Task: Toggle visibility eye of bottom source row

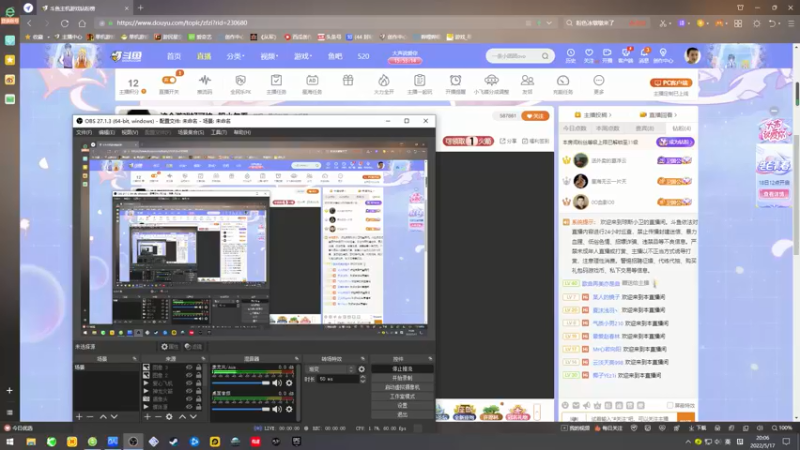Action: tap(189, 407)
